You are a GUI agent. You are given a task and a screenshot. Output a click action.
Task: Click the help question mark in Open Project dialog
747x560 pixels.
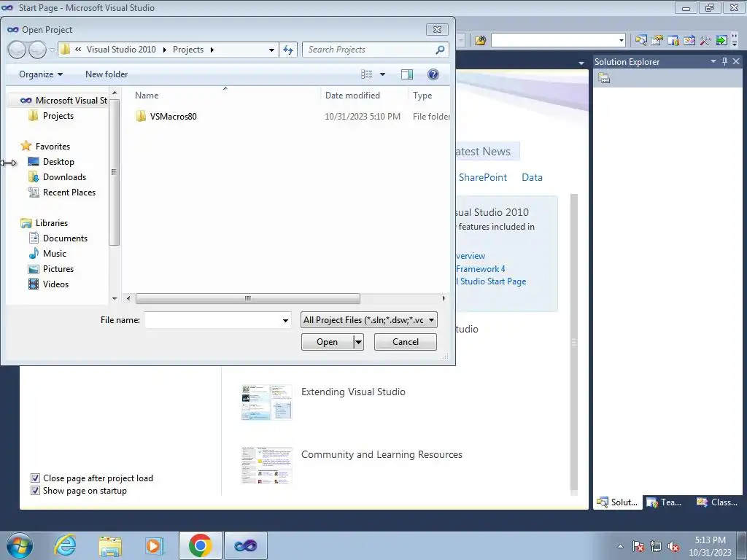433,74
